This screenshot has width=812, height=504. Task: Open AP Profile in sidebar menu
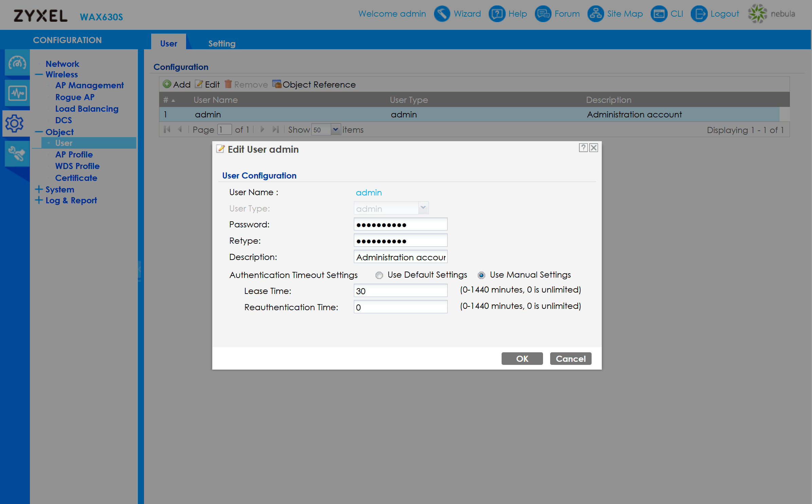[74, 154]
